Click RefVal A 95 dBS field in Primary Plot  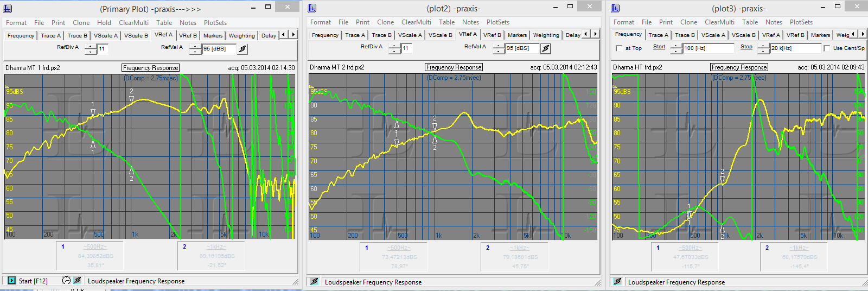pyautogui.click(x=219, y=49)
